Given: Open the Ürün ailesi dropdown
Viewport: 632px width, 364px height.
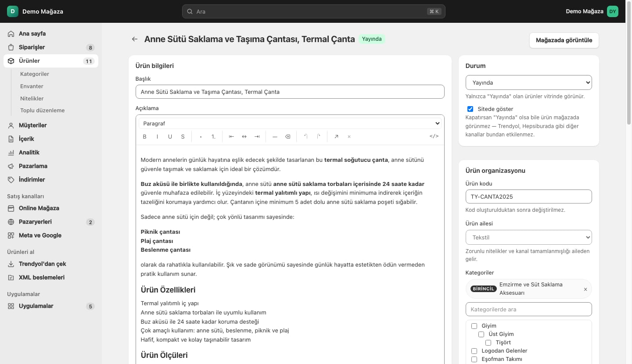Looking at the screenshot, I should (528, 237).
